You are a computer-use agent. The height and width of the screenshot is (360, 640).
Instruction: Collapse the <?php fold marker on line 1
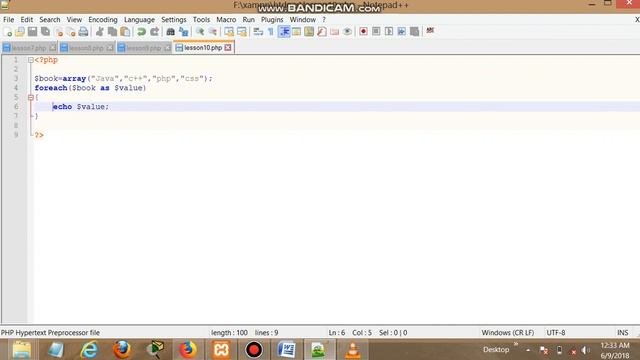tap(31, 60)
